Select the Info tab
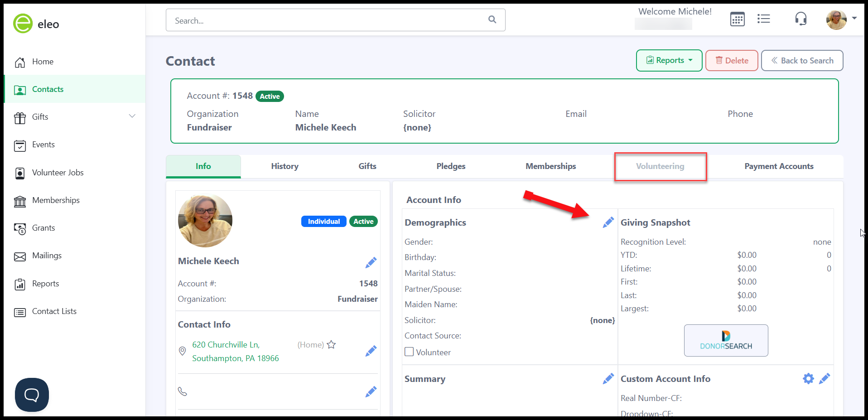The image size is (868, 420). pos(203,166)
